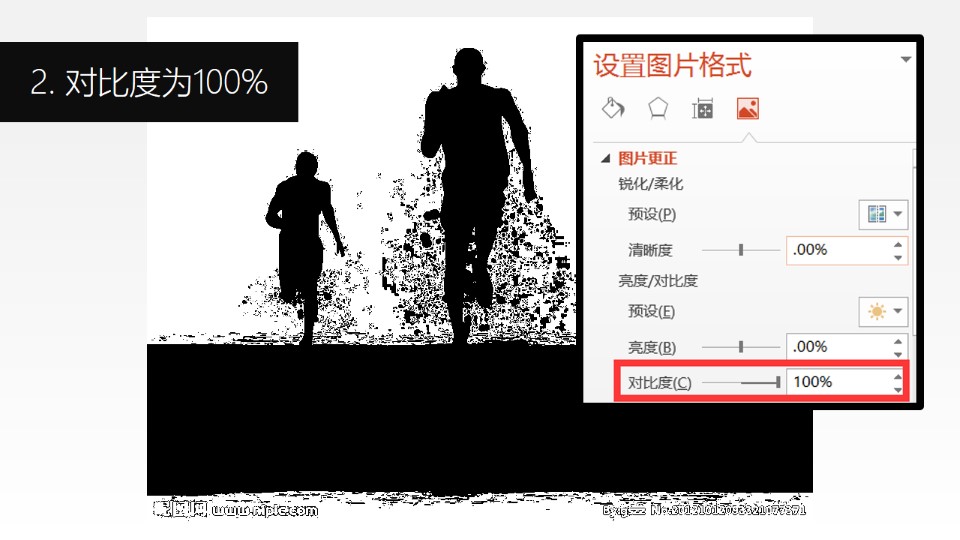Open the Fill & Line tab icon

click(613, 108)
